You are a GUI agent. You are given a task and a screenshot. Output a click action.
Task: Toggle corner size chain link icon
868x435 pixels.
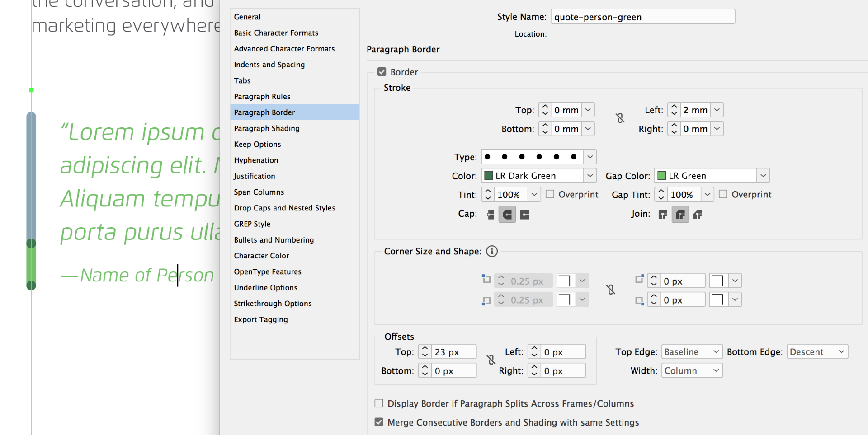(x=611, y=290)
